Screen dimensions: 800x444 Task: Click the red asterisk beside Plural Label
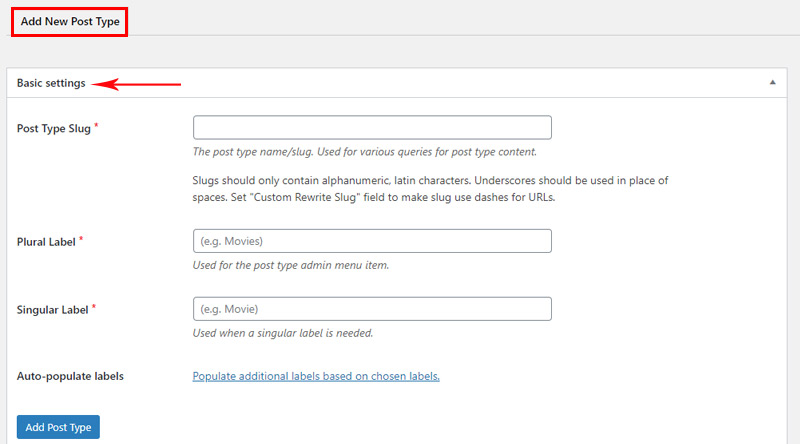tap(81, 239)
